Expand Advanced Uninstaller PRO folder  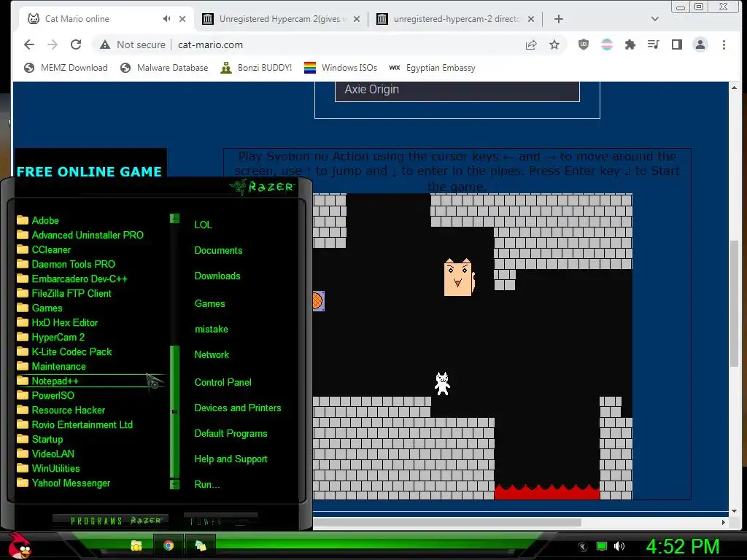(80, 235)
